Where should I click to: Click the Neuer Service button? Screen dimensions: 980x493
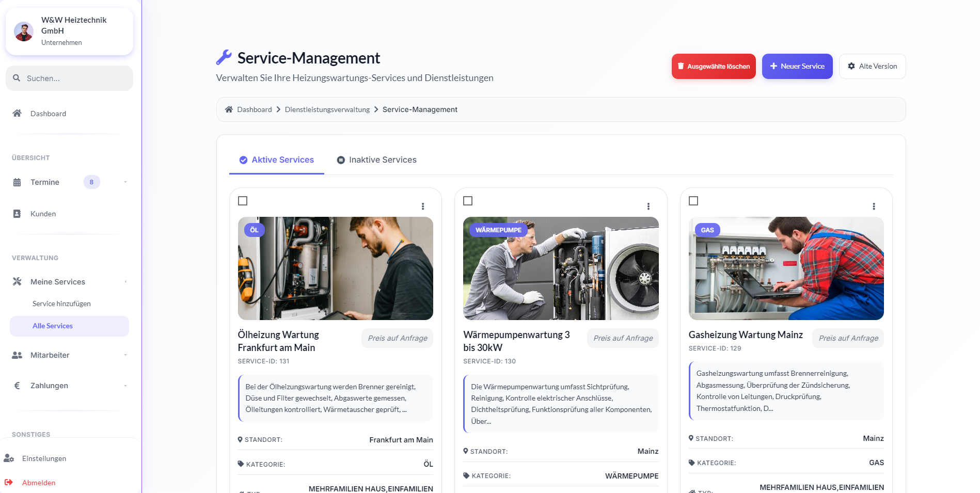pyautogui.click(x=797, y=66)
